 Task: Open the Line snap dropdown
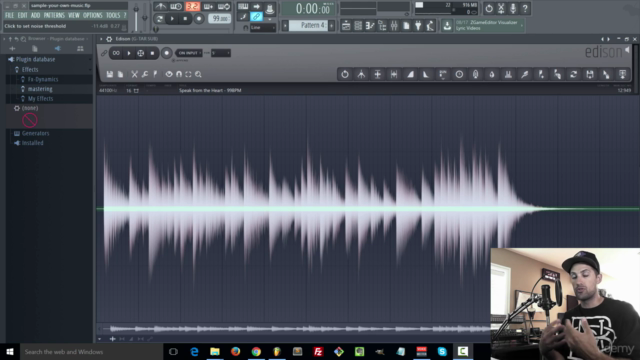point(262,27)
